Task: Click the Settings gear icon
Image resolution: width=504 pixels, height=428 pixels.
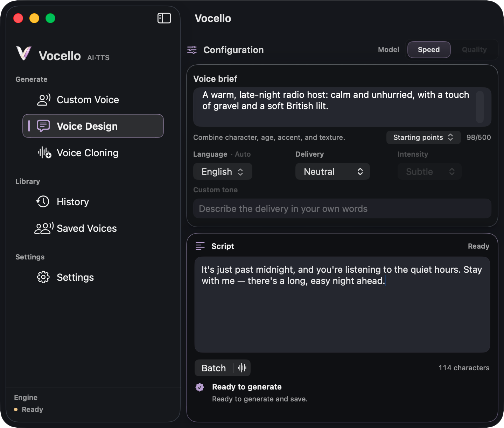Action: (43, 277)
